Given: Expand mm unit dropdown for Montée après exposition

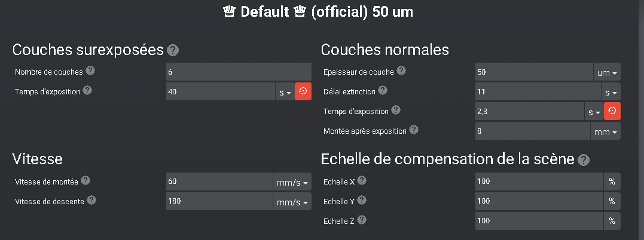Looking at the screenshot, I should [606, 131].
